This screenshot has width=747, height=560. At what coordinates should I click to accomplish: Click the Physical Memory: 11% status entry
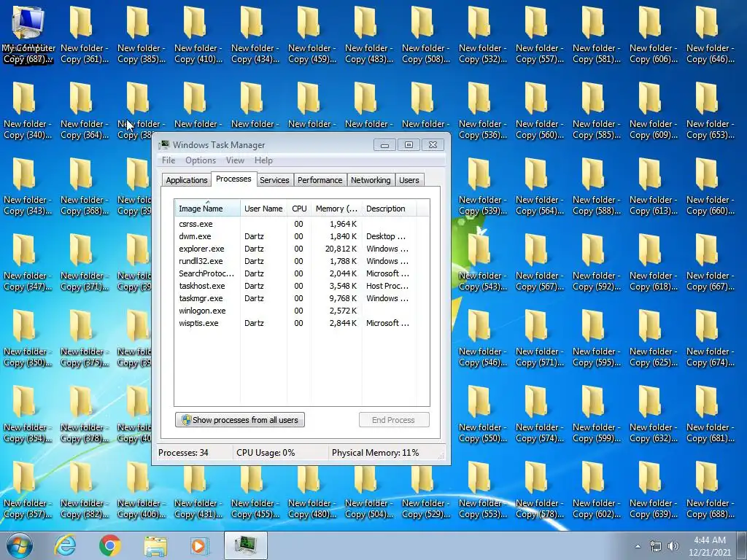click(x=376, y=453)
